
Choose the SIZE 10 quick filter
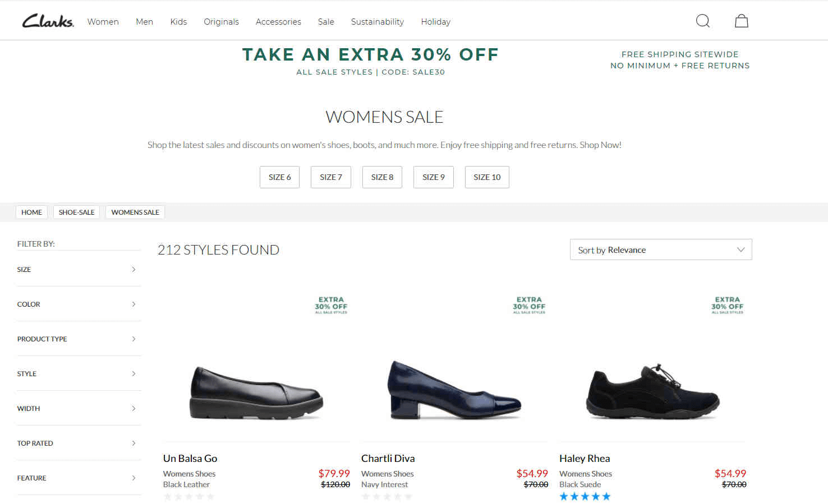(487, 177)
